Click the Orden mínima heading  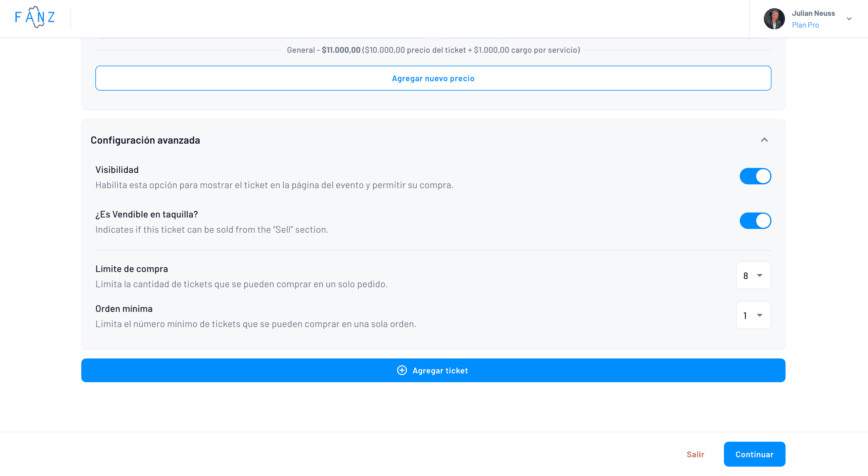pyautogui.click(x=124, y=308)
